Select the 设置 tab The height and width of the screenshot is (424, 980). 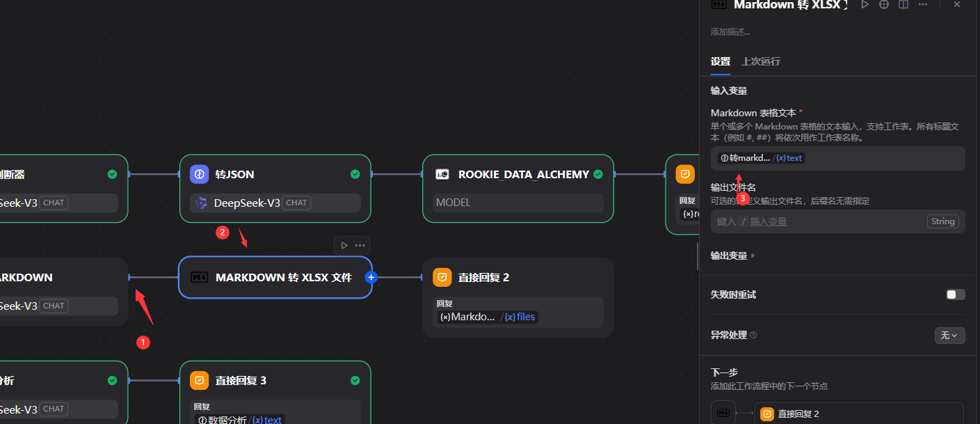click(x=720, y=61)
